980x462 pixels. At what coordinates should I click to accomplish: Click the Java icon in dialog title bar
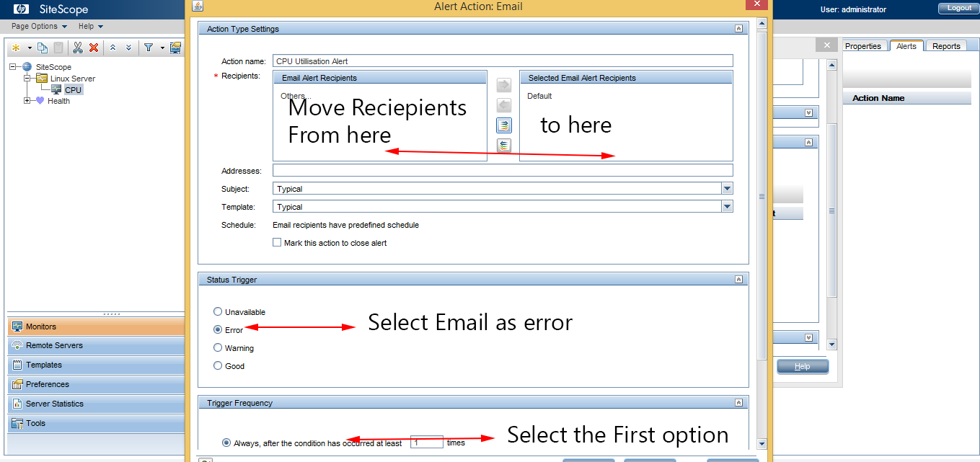tap(198, 6)
